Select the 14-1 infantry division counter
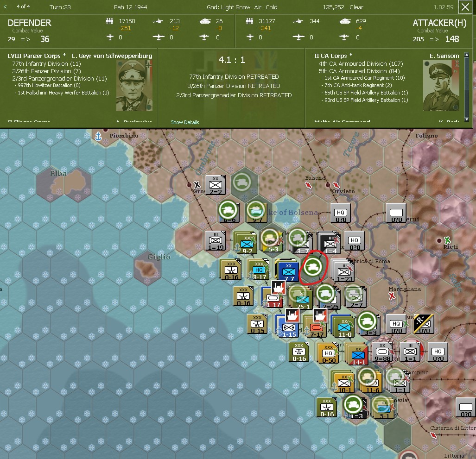476x459 pixels. (x=358, y=355)
